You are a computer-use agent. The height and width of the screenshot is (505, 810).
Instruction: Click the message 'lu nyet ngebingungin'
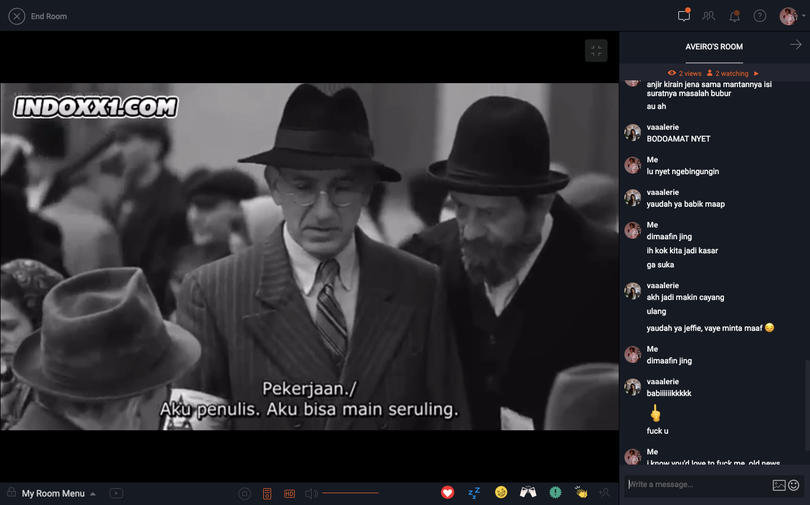pos(682,171)
